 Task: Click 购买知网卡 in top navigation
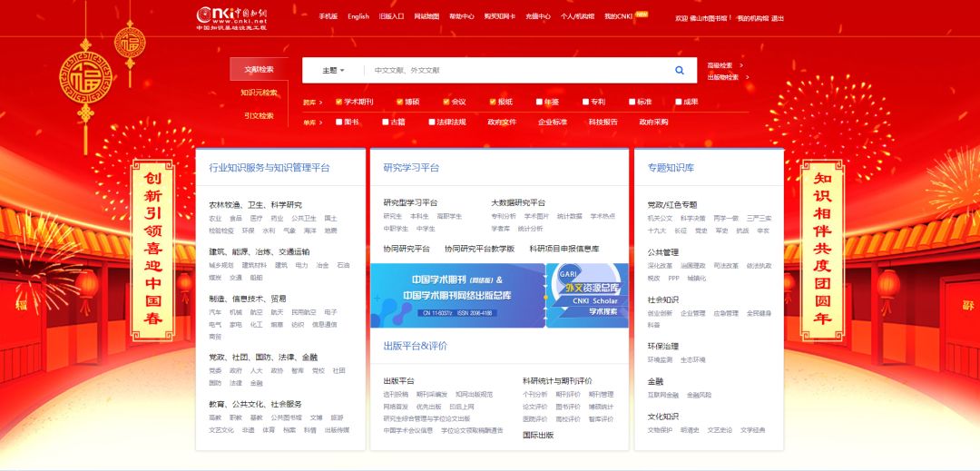point(499,17)
